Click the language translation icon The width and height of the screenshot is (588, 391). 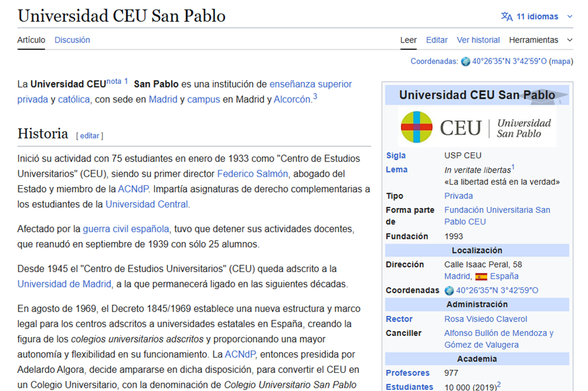click(x=507, y=16)
